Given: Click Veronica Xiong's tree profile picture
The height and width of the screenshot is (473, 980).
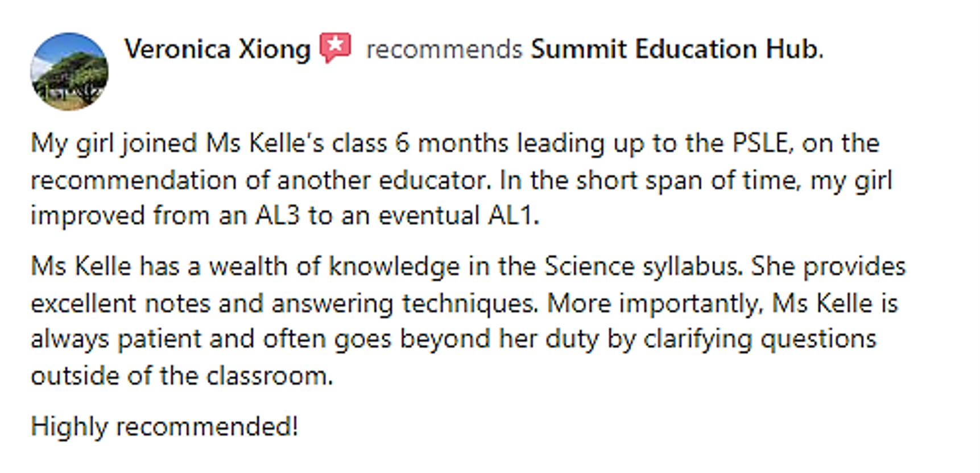Looking at the screenshot, I should click(69, 71).
